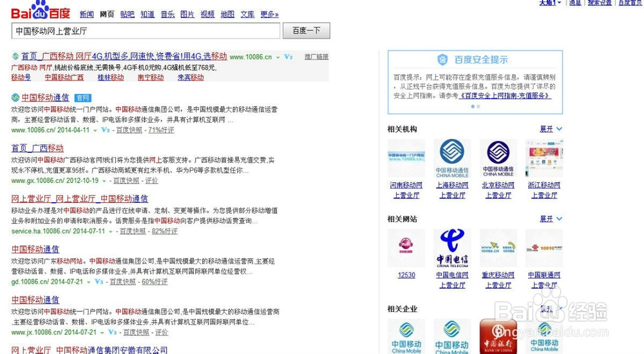Open the 中国移动通信 官网 result title
The image size is (644, 354).
(45, 98)
